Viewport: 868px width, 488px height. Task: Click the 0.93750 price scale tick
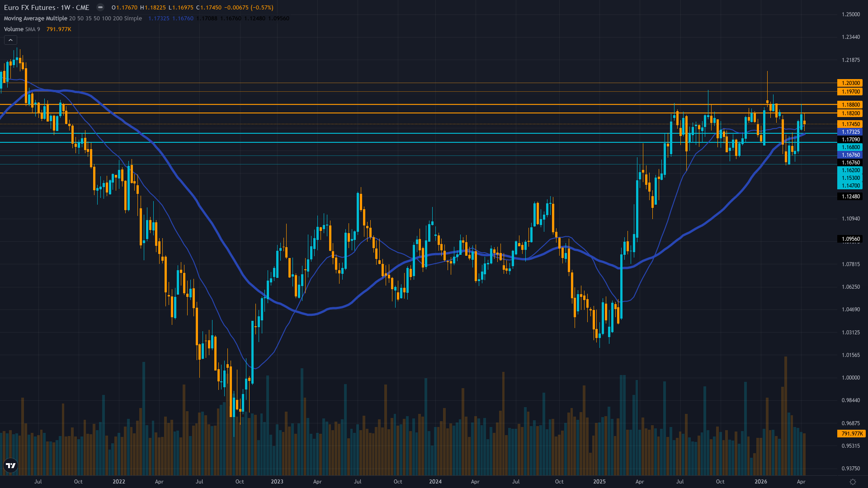coord(850,469)
